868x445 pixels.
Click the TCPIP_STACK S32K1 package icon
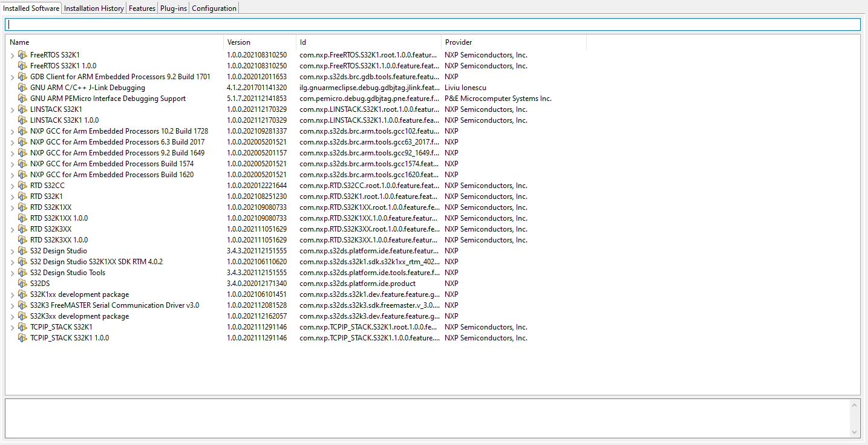(22, 327)
